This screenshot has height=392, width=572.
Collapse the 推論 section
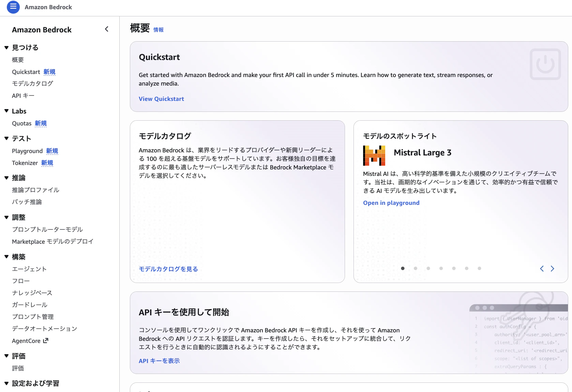point(6,178)
